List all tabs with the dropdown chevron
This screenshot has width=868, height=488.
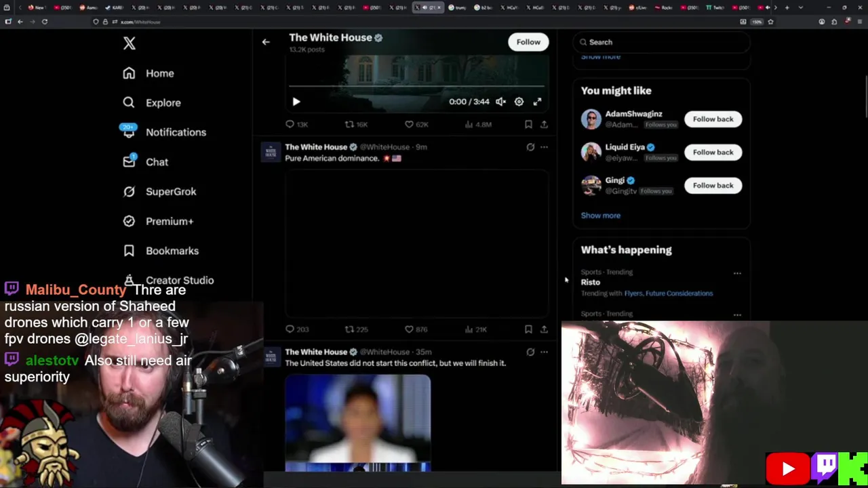click(801, 7)
